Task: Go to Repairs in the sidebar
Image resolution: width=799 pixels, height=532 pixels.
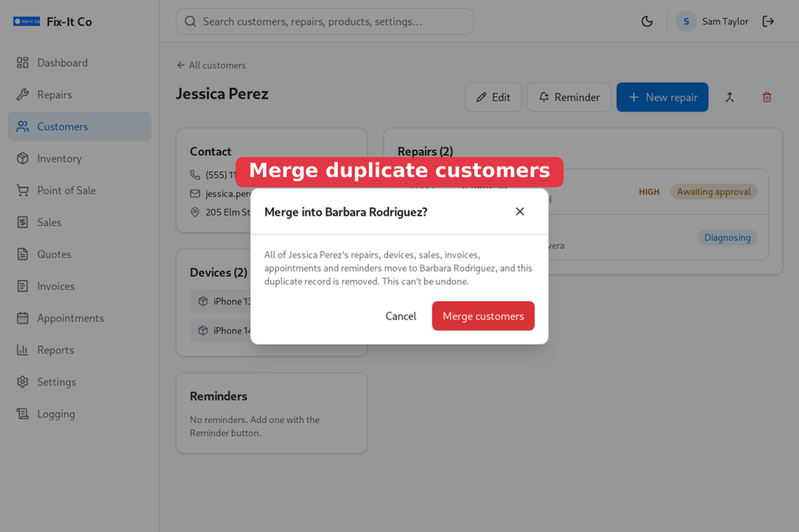Action: click(x=79, y=94)
